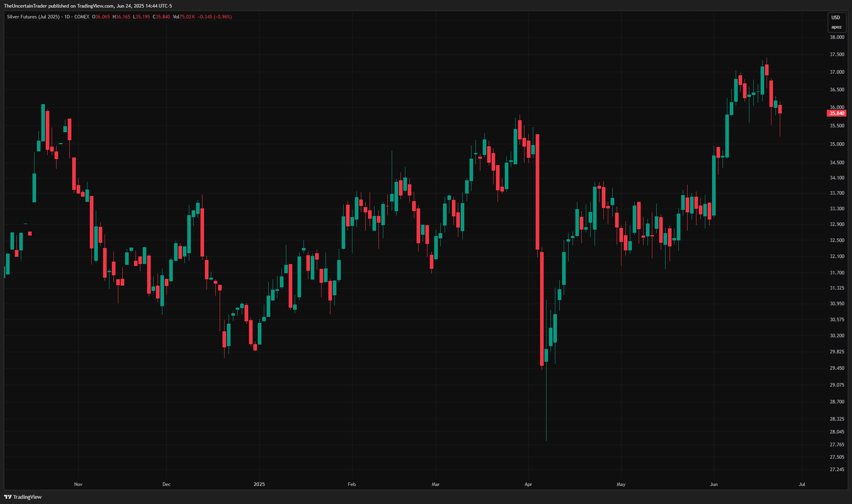Click the 28.700 price scale label

837,402
